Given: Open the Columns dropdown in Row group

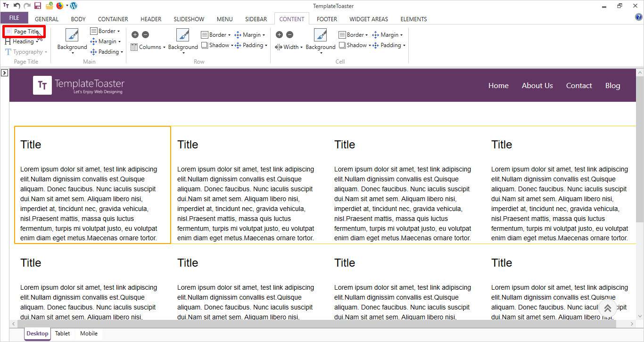Looking at the screenshot, I should [148, 47].
